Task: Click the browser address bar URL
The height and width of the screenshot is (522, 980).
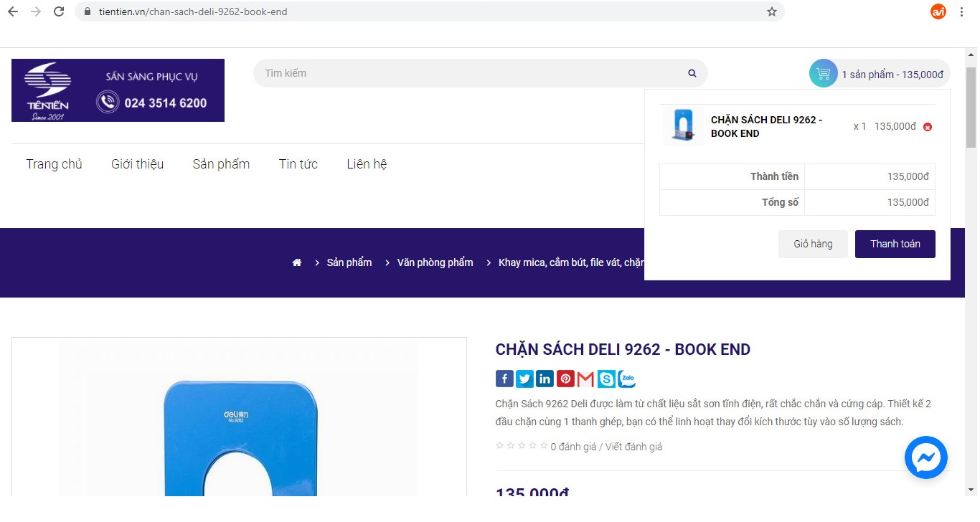Action: coord(193,11)
